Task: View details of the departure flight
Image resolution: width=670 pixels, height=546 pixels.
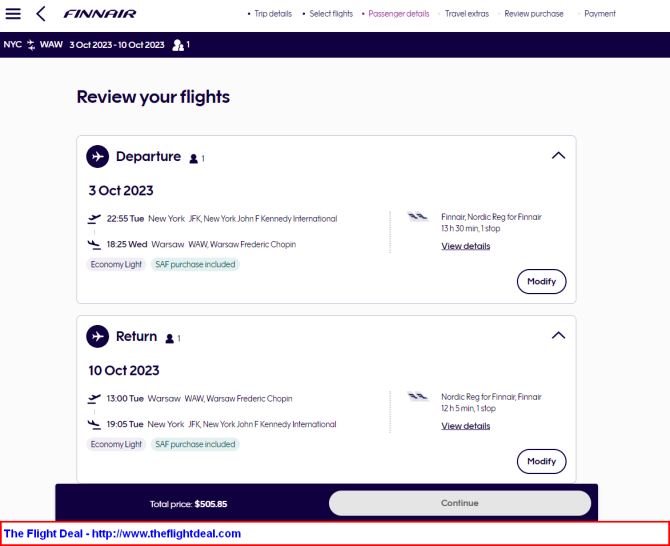Action: pos(466,246)
